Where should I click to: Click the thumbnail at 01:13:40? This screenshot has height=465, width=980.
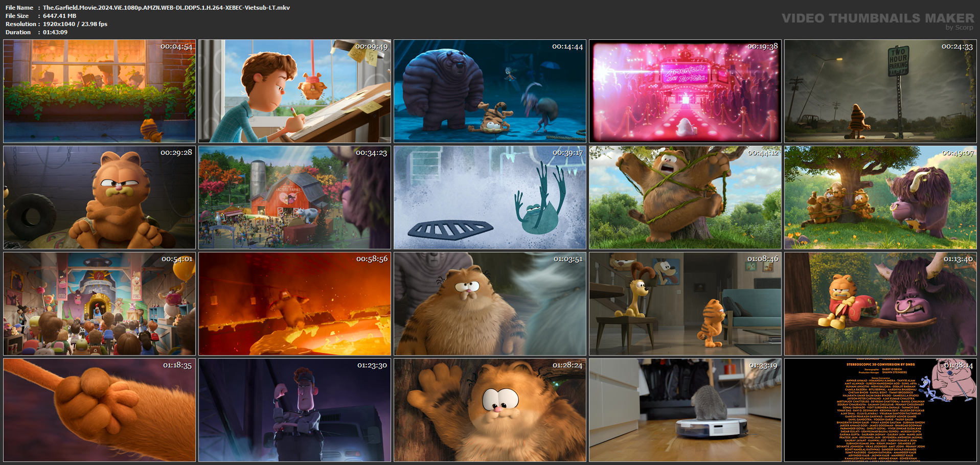click(880, 304)
